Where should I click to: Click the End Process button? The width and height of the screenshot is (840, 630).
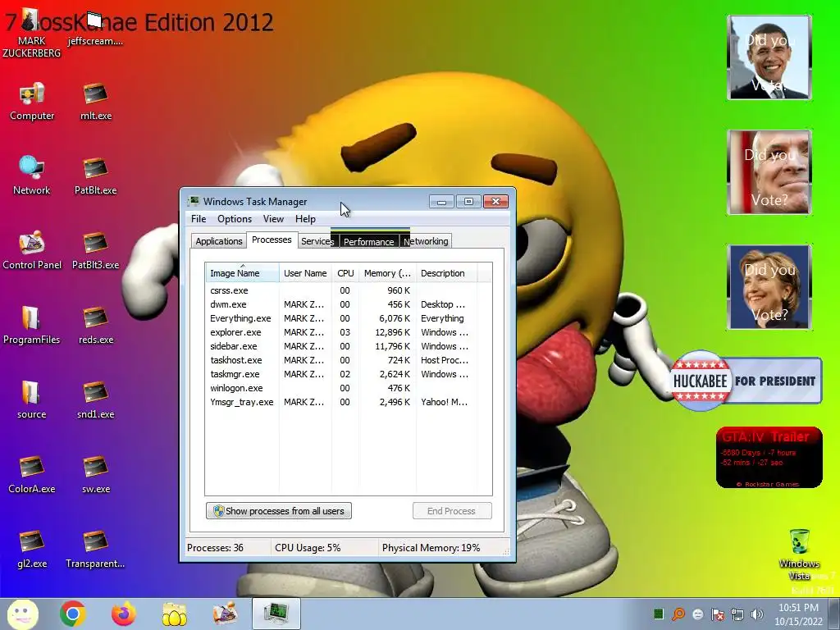(452, 510)
